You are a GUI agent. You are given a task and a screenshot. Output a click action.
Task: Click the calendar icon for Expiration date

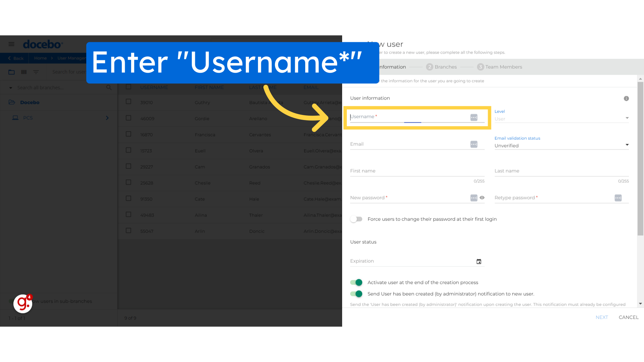pyautogui.click(x=479, y=261)
